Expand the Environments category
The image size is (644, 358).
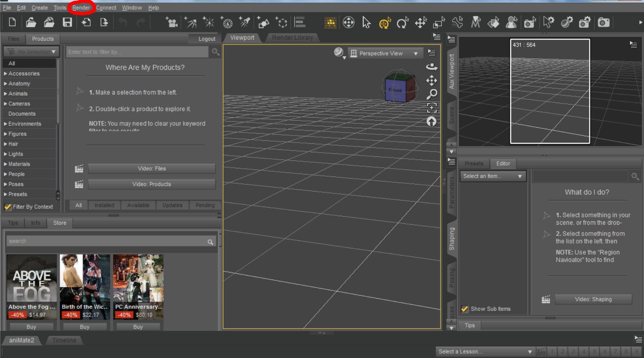6,124
